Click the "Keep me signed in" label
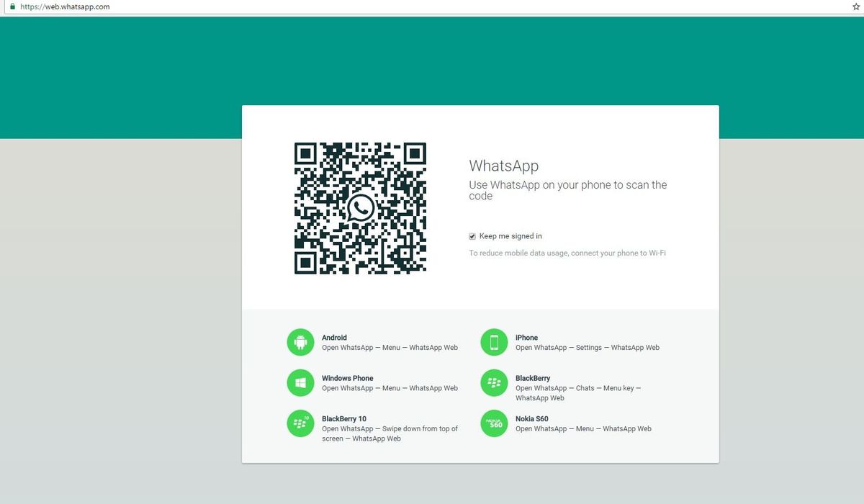 [x=510, y=236]
